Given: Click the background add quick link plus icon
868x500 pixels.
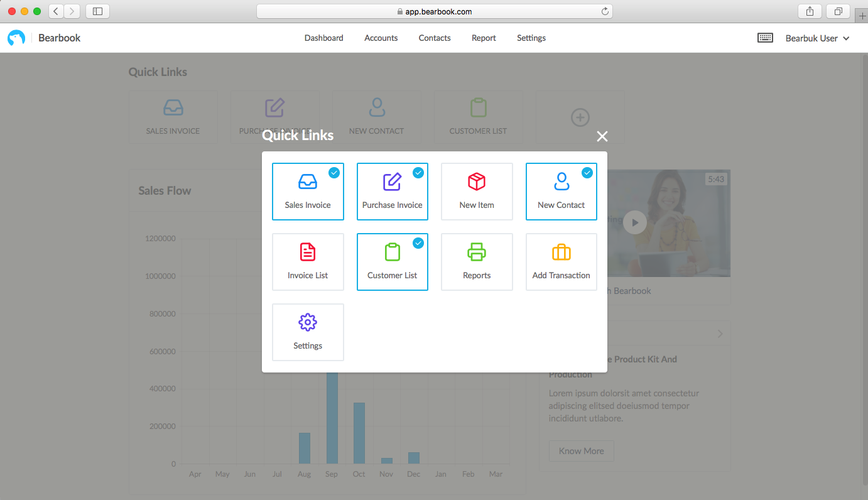Looking at the screenshot, I should point(580,117).
